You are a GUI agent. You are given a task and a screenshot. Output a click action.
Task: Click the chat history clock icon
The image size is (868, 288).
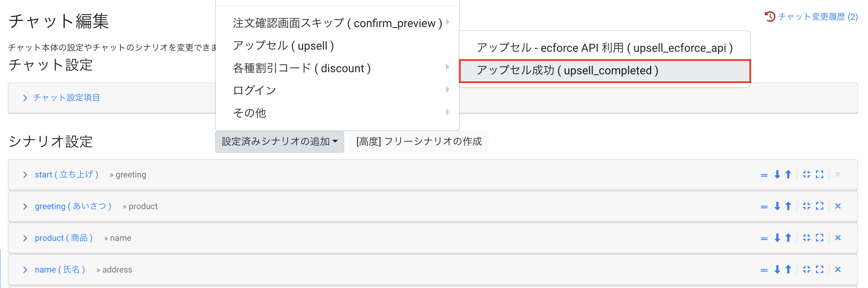[x=770, y=17]
